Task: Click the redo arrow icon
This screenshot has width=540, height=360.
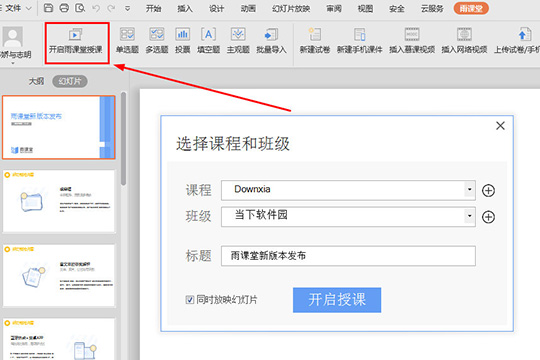Action: (x=111, y=8)
